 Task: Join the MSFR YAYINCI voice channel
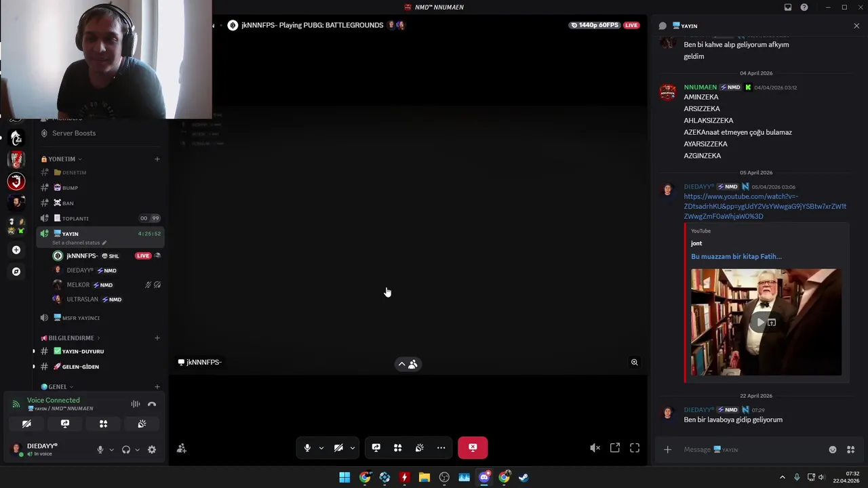(100, 318)
